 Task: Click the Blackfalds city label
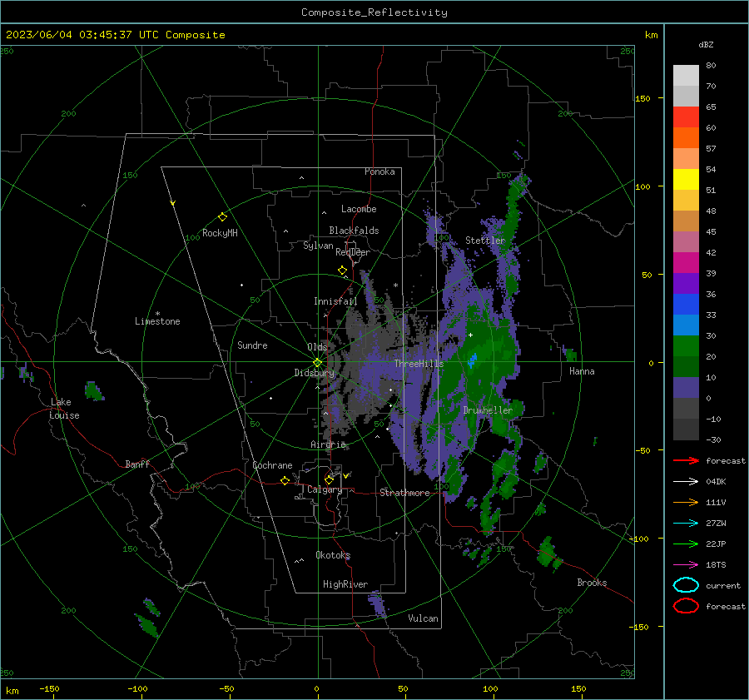[354, 231]
